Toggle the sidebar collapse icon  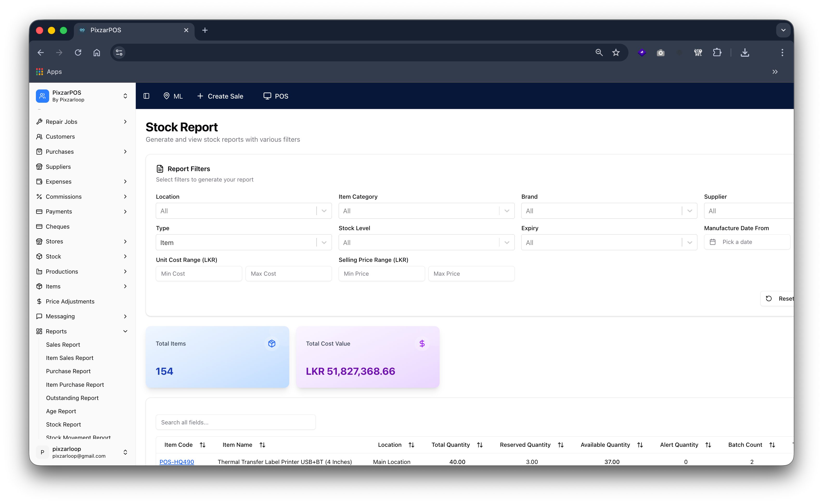pyautogui.click(x=146, y=96)
